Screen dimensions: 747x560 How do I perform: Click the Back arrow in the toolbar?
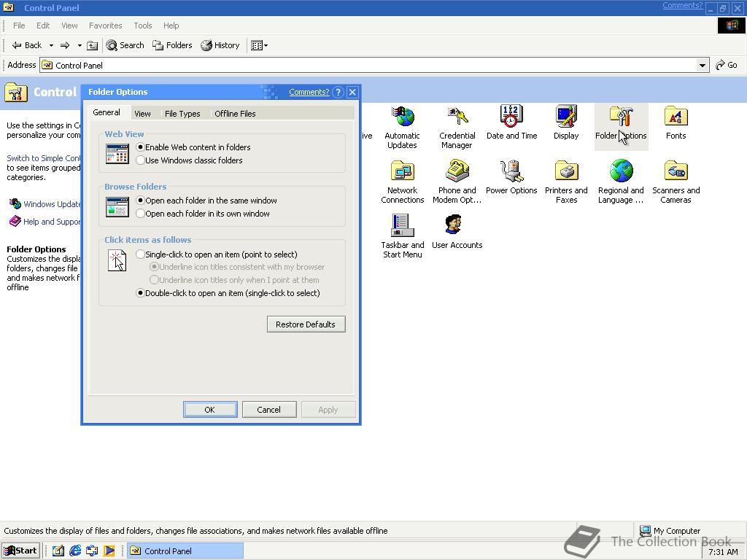27,45
